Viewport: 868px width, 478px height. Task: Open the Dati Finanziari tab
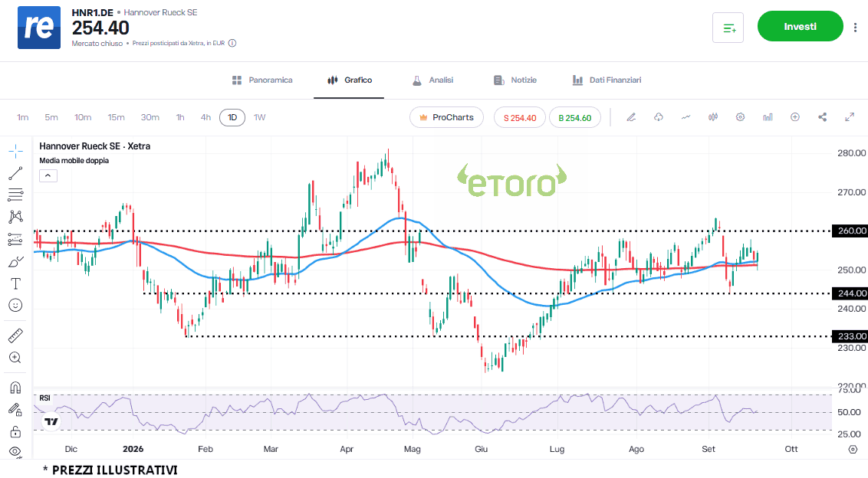pos(607,80)
